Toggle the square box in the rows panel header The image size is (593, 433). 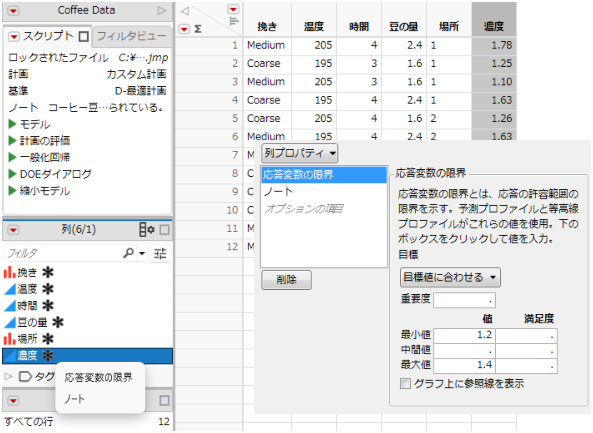click(165, 401)
